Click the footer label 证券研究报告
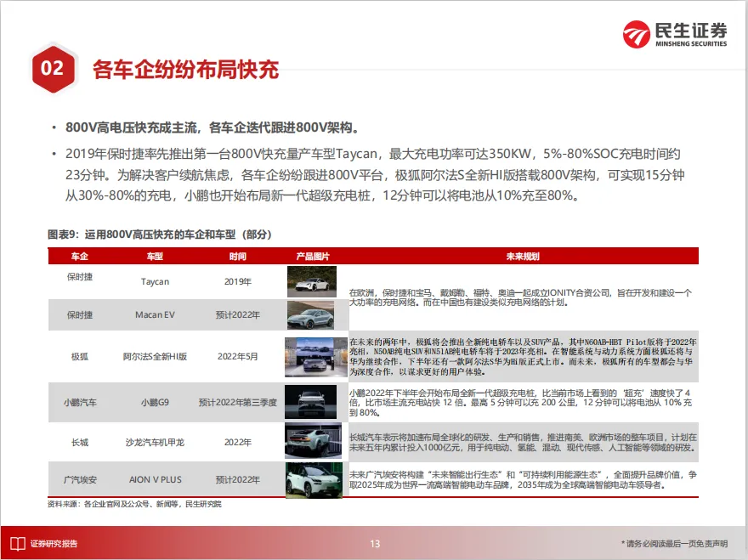 pyautogui.click(x=54, y=543)
